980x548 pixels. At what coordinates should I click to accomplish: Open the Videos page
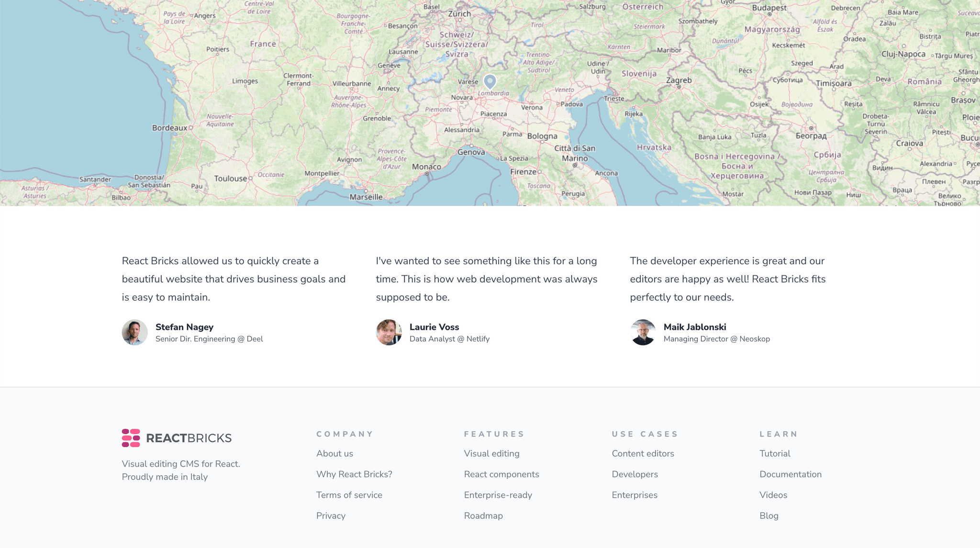click(773, 495)
